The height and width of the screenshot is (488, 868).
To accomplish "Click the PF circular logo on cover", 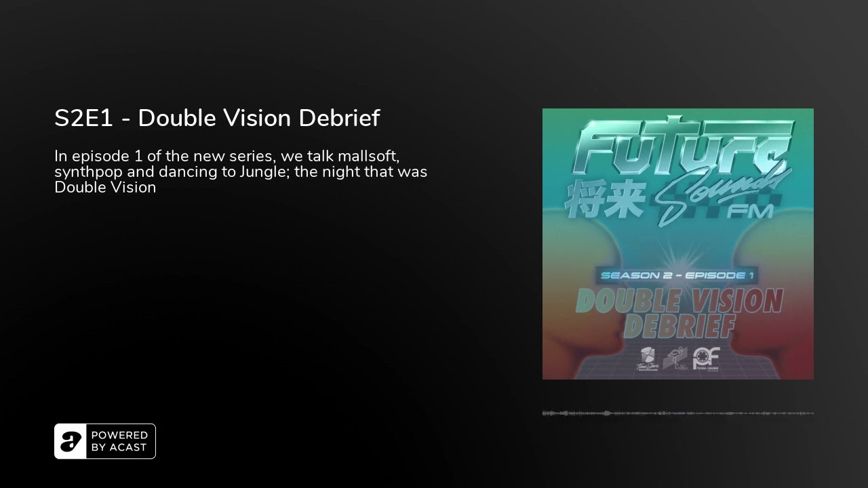I will pyautogui.click(x=706, y=358).
